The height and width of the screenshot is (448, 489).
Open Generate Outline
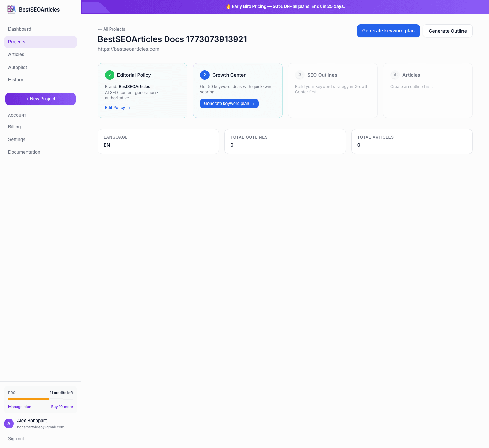(448, 31)
